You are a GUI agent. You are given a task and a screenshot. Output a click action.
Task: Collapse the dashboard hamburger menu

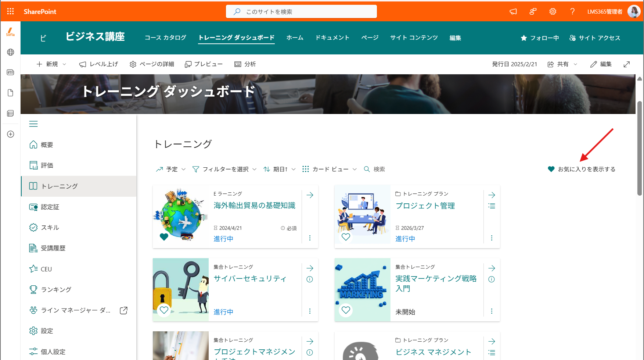(x=33, y=124)
